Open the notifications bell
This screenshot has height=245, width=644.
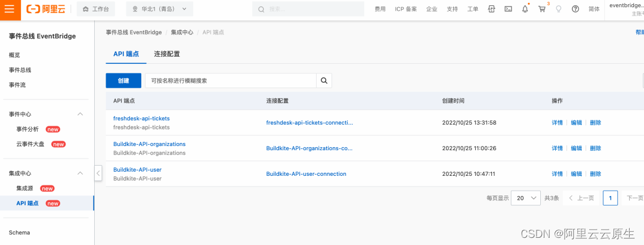pos(525,9)
